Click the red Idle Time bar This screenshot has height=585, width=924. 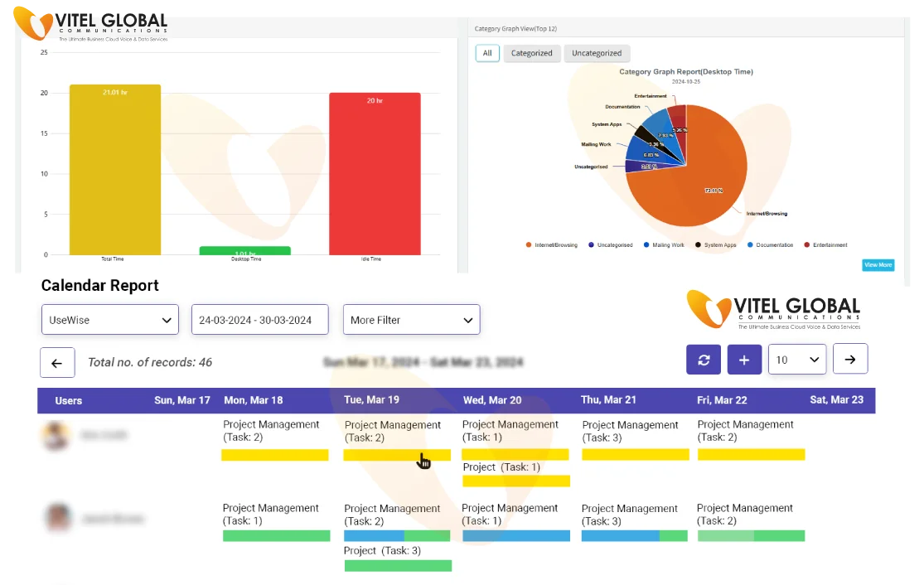(x=375, y=174)
